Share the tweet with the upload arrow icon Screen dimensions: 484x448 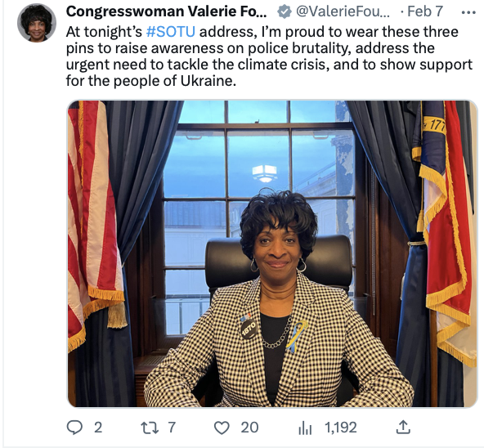coord(403,428)
